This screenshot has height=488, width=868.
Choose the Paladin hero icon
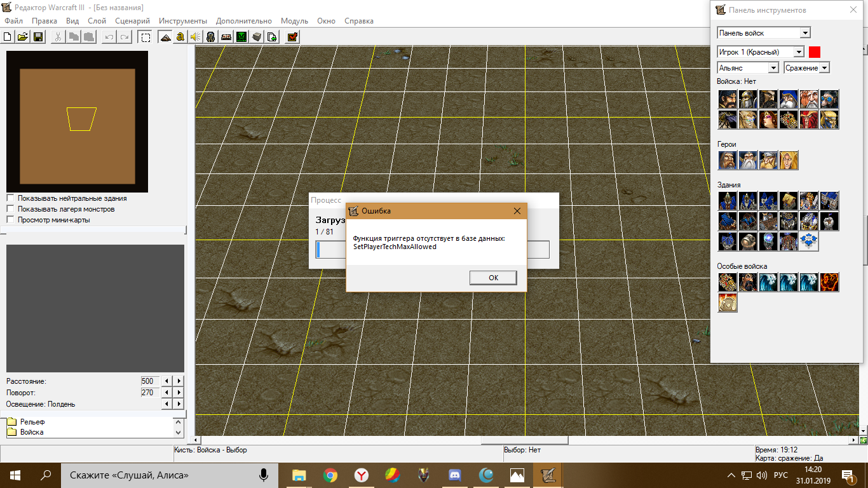(728, 160)
